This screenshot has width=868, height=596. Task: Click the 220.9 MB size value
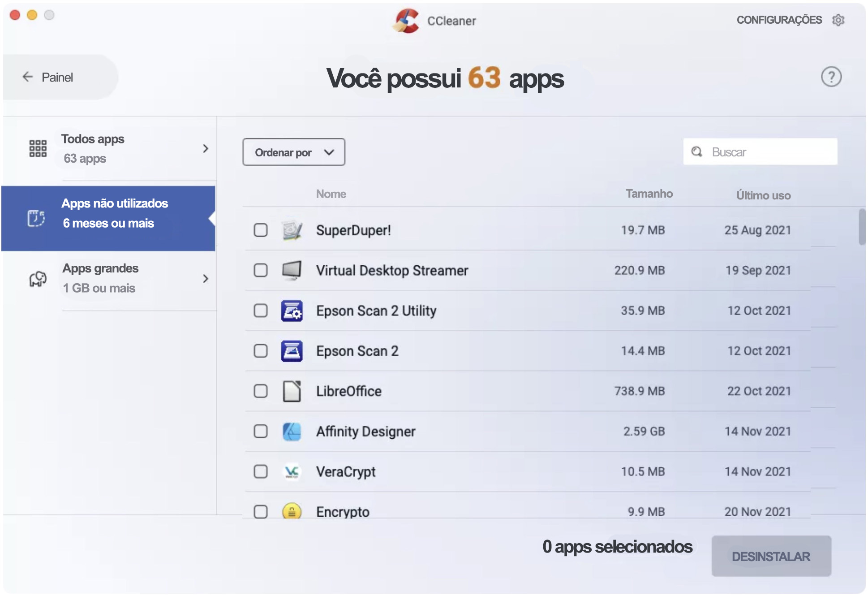click(640, 271)
